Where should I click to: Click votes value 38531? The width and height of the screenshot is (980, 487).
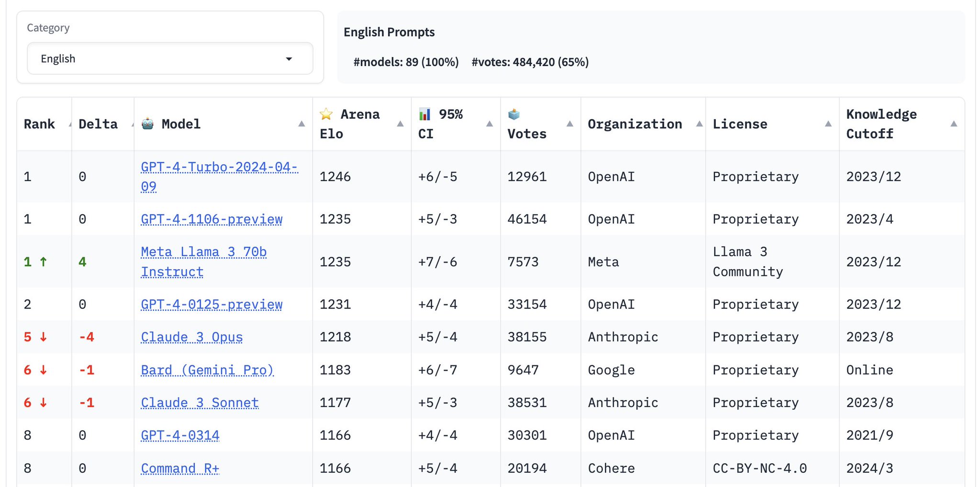click(x=527, y=403)
